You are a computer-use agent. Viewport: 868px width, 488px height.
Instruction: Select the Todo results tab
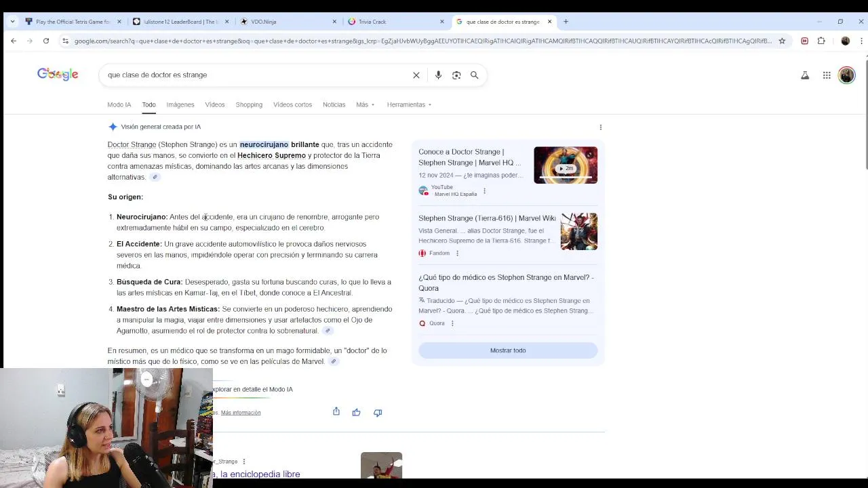[149, 104]
